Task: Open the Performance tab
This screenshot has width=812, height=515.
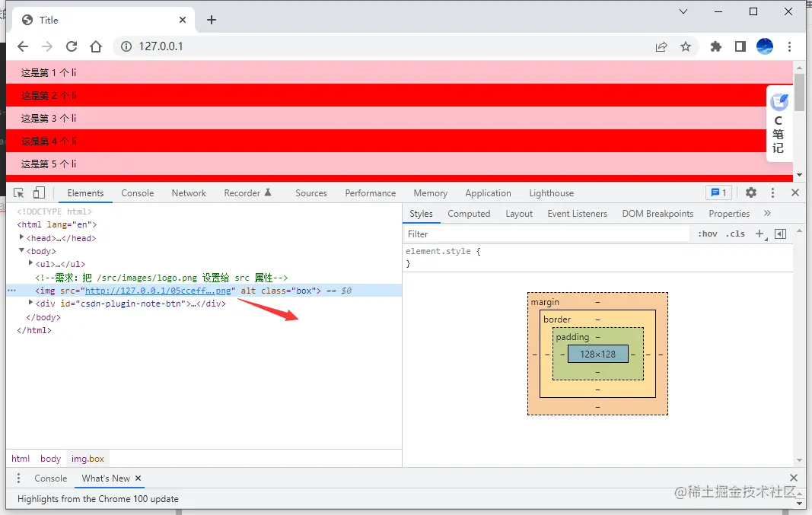Action: pyautogui.click(x=371, y=193)
